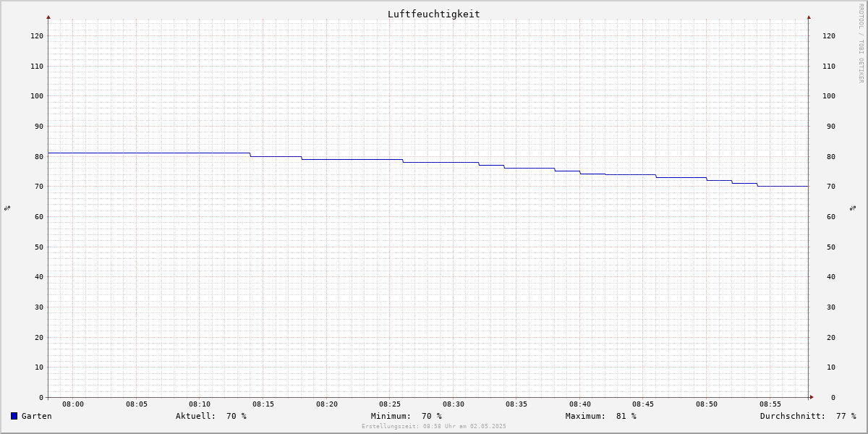The height and width of the screenshot is (434, 868).
Task: Click the 08:25 time axis label
Action: click(x=390, y=404)
